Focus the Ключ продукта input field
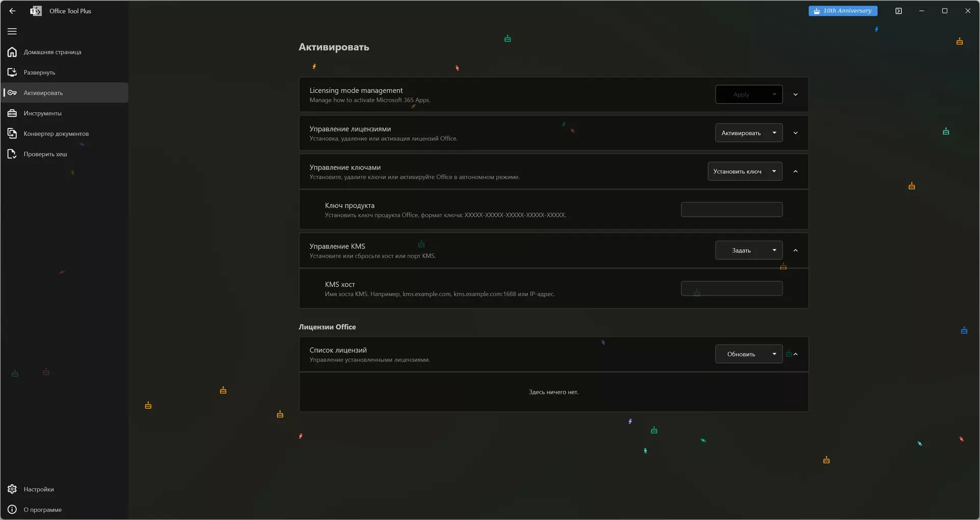The width and height of the screenshot is (980, 520). 732,210
